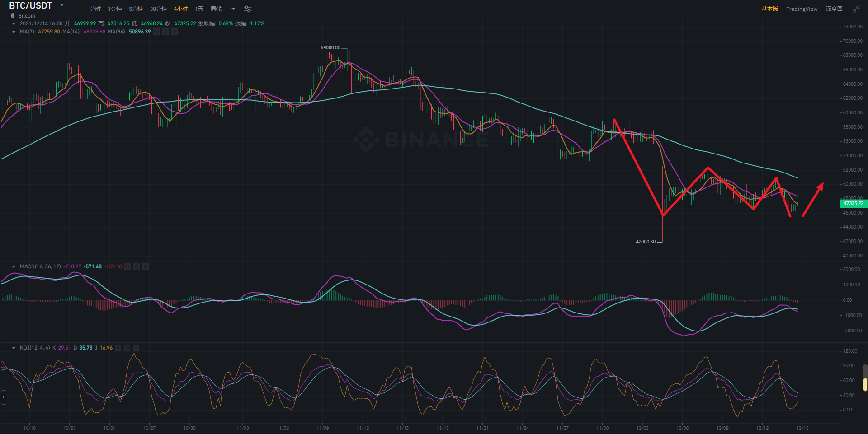Expand the BTC/USDT pair selector dropdown

62,5
